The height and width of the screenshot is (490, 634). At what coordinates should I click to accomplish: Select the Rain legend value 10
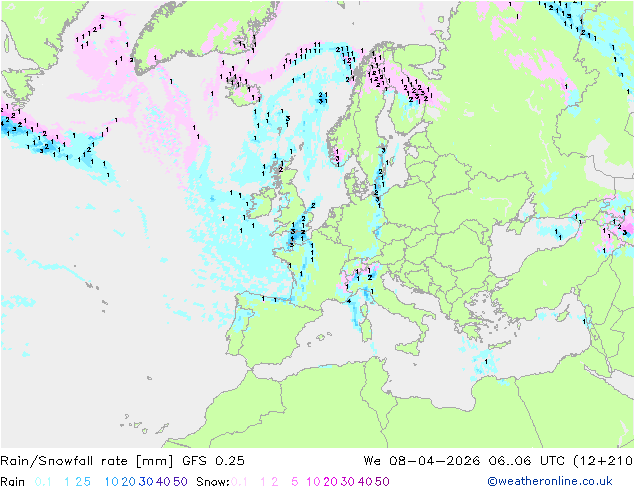pos(112,482)
